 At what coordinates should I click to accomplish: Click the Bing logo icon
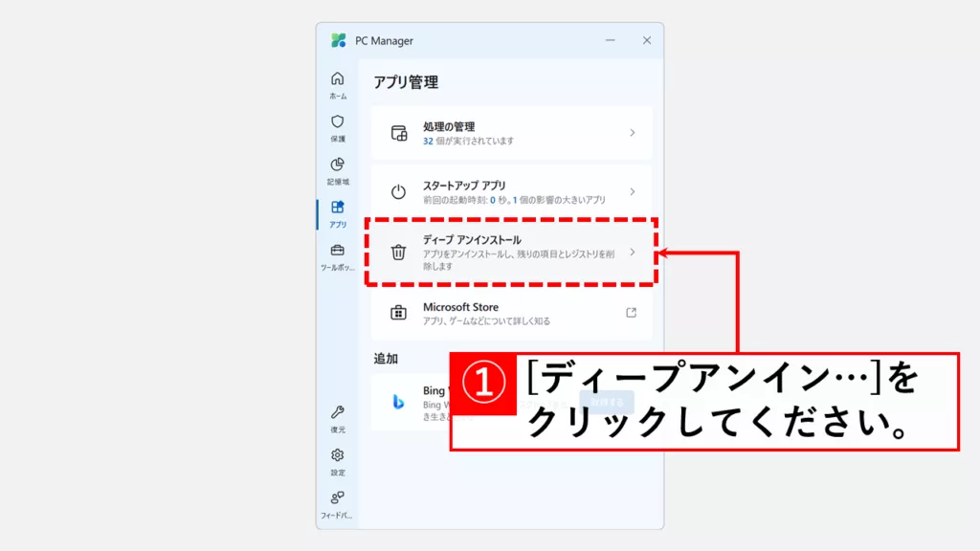[x=398, y=402]
